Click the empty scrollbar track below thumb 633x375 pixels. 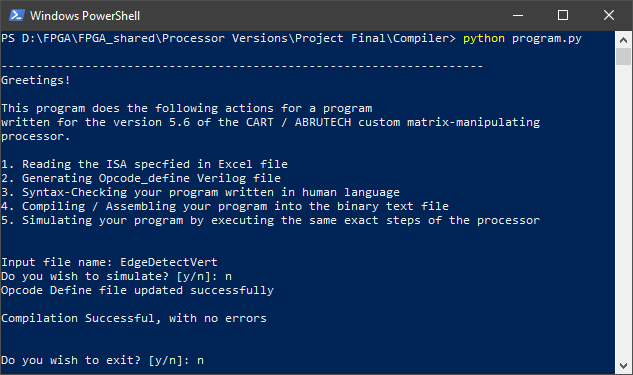(623, 212)
